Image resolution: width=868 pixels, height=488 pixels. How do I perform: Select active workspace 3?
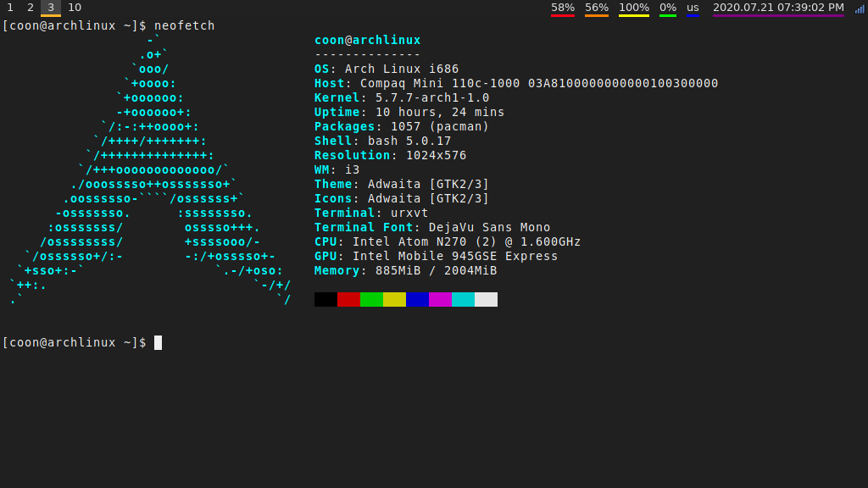51,8
